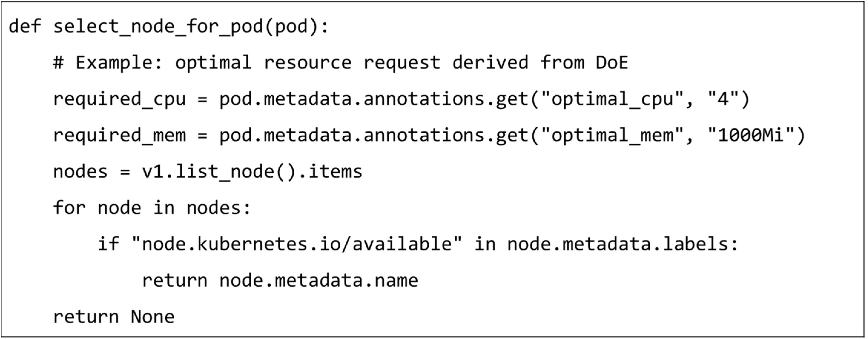This screenshot has width=868, height=339.
Task: Click the "node.kubernetes.io/available" string
Action: (297, 244)
